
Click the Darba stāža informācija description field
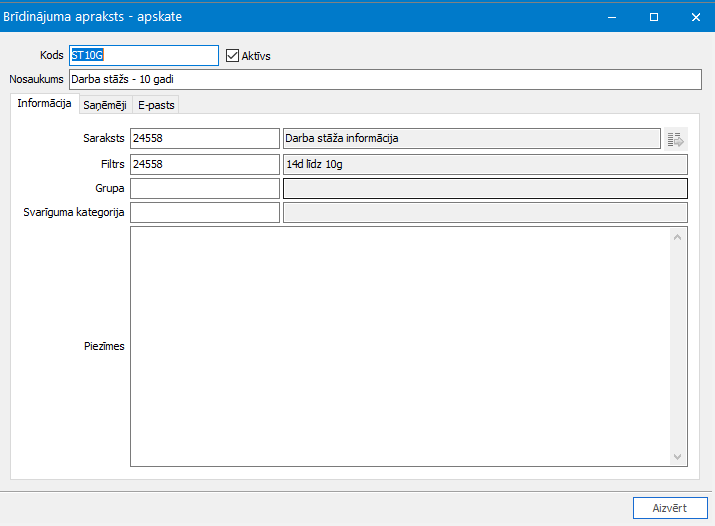[471, 138]
